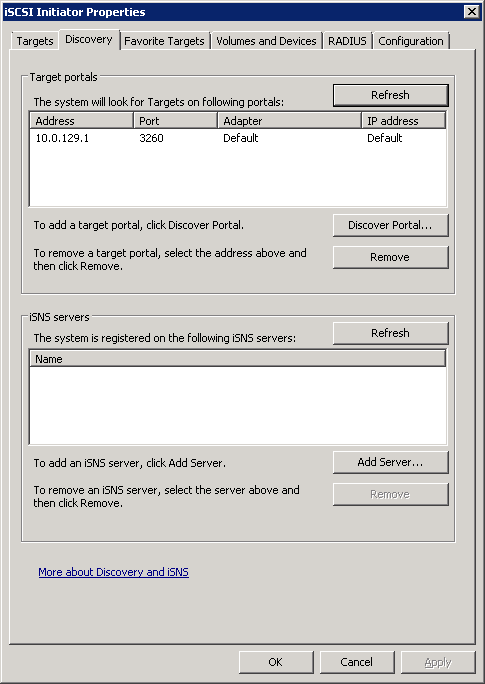This screenshot has height=684, width=485.
Task: Sort portals by Address column header
Action: [x=81, y=121]
